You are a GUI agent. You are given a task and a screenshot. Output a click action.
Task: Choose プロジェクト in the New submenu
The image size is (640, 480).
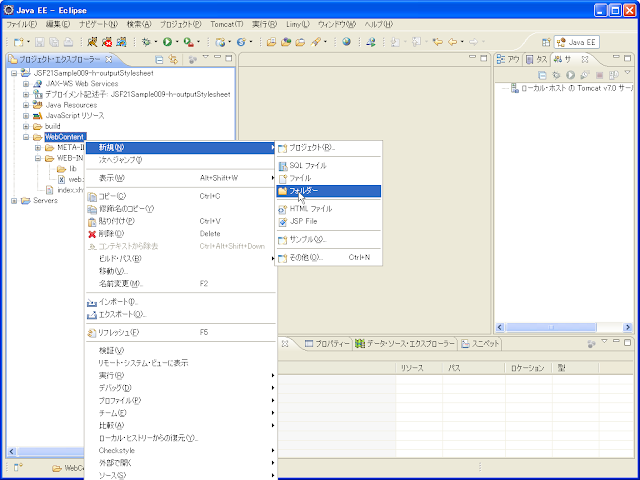coord(329,148)
